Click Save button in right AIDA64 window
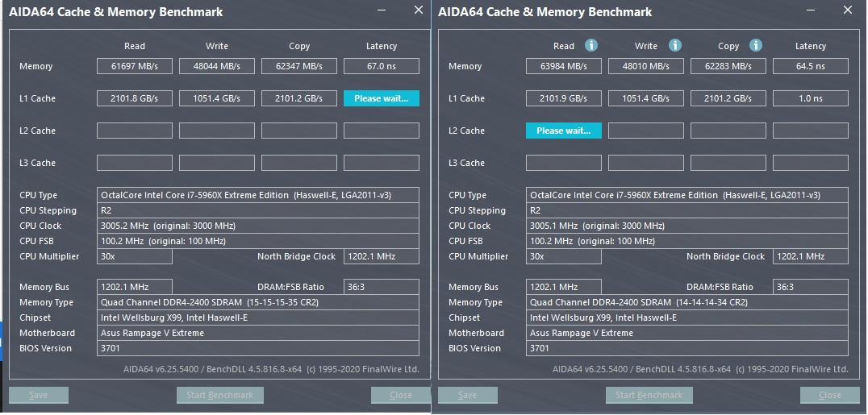 (x=468, y=395)
